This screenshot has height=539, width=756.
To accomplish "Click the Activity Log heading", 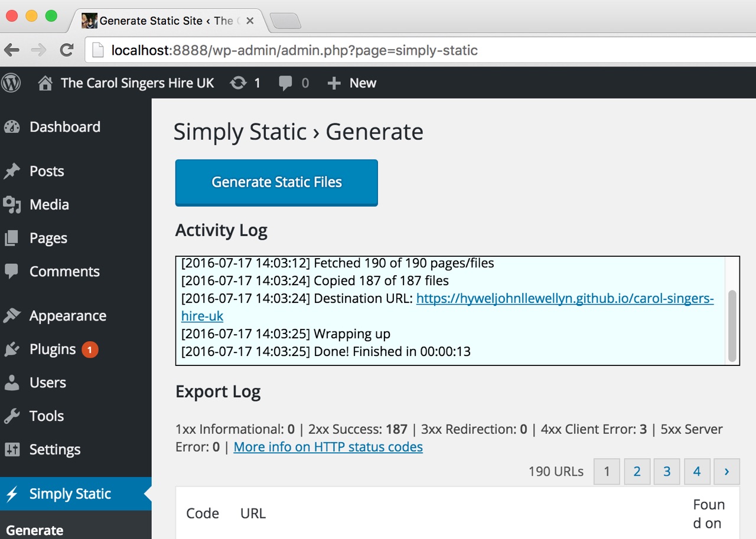I will [x=221, y=230].
